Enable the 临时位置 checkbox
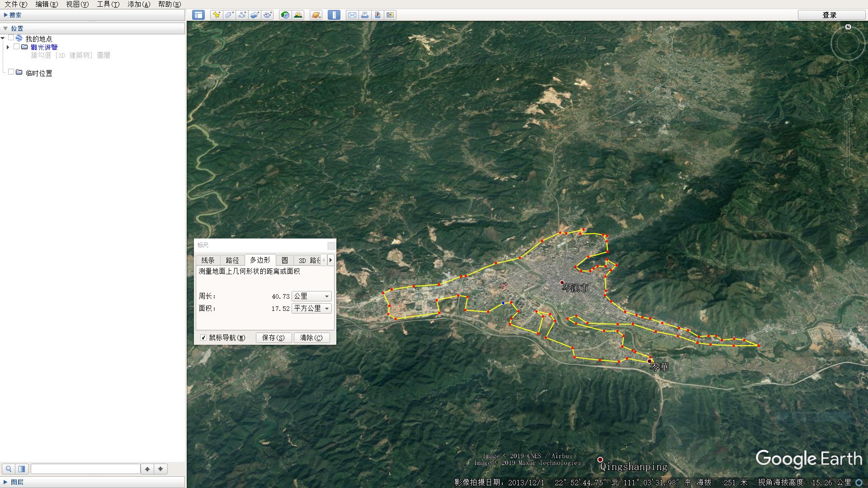Screen dimensions: 868x488 click(11, 72)
